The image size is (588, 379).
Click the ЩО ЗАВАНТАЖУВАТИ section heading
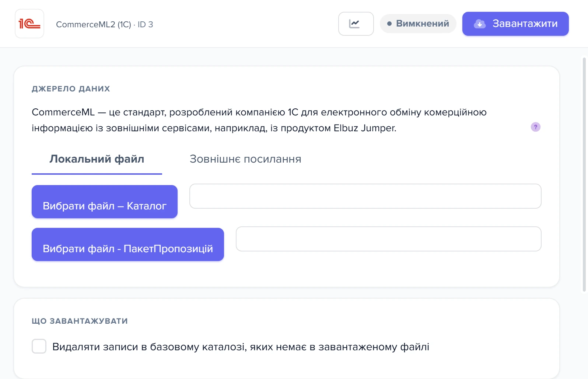(80, 321)
